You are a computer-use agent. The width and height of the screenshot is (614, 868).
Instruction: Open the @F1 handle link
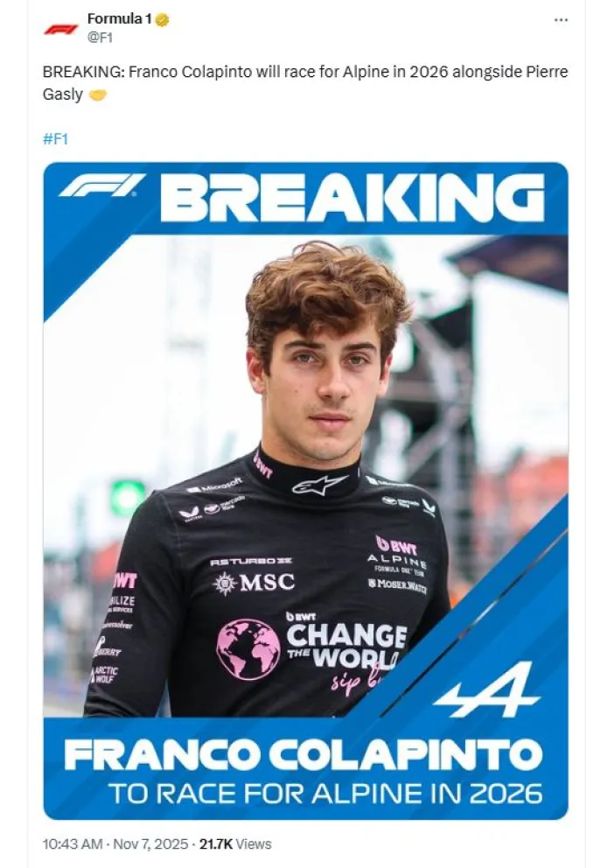coord(100,38)
